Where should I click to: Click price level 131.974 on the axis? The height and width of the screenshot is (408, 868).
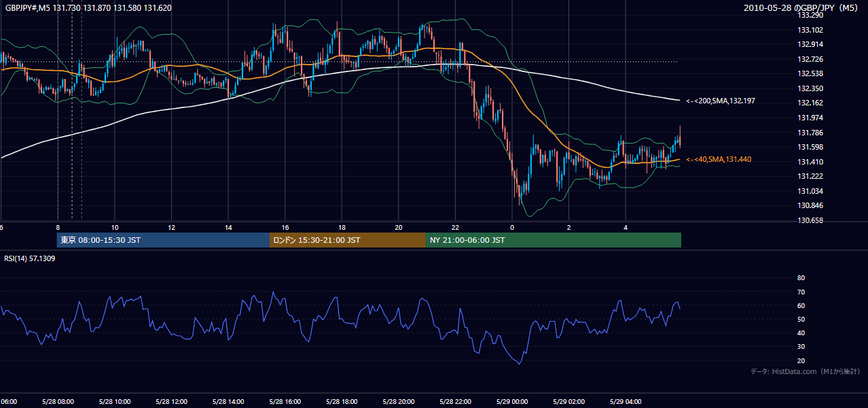click(x=810, y=118)
